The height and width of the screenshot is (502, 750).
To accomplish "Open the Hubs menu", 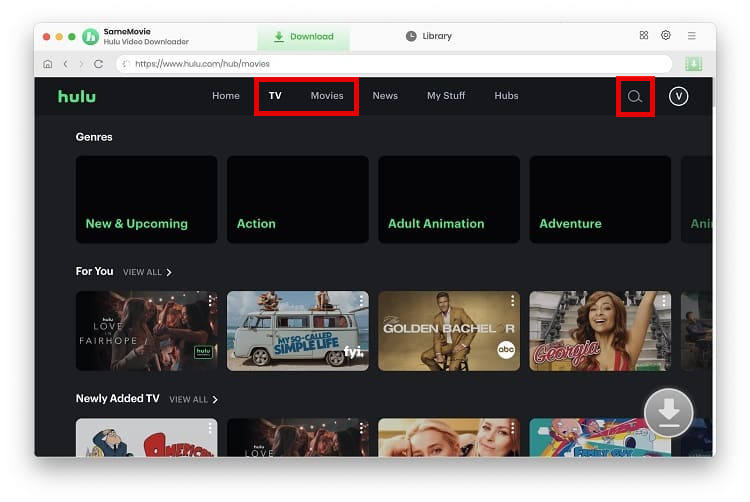I will [506, 96].
